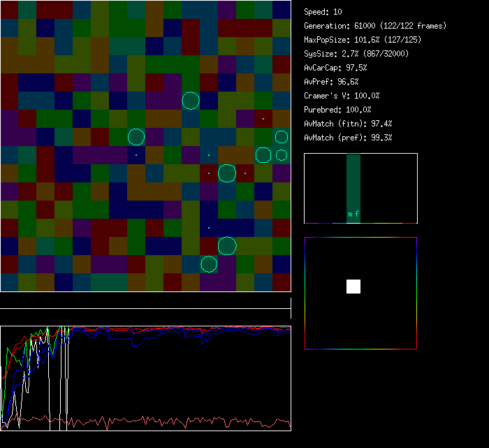Select the smallest circle near the grid's right edge
Image resolution: width=489 pixels, height=448 pixels.
click(x=282, y=155)
